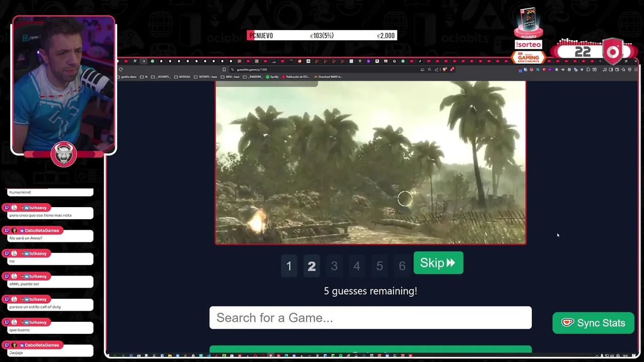The height and width of the screenshot is (362, 644).
Task: Focus the 'Search for a Game...' field
Action: [x=370, y=318]
